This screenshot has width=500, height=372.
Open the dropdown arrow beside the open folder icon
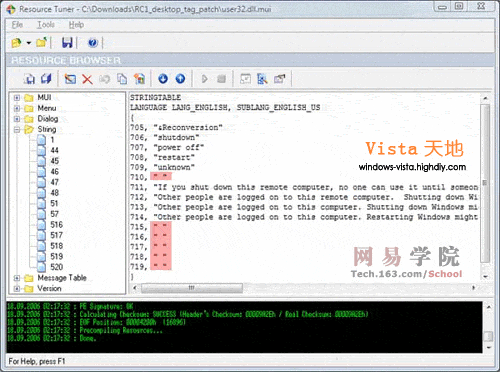[29, 43]
